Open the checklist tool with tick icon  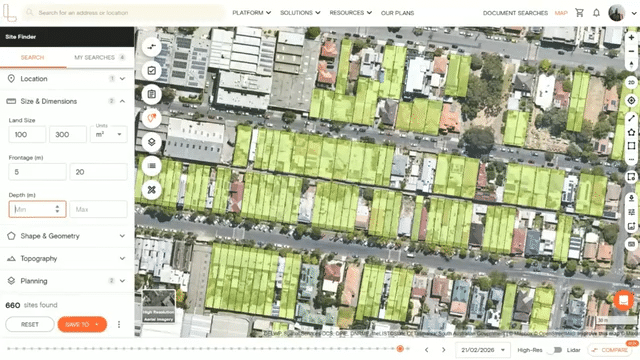tap(151, 71)
